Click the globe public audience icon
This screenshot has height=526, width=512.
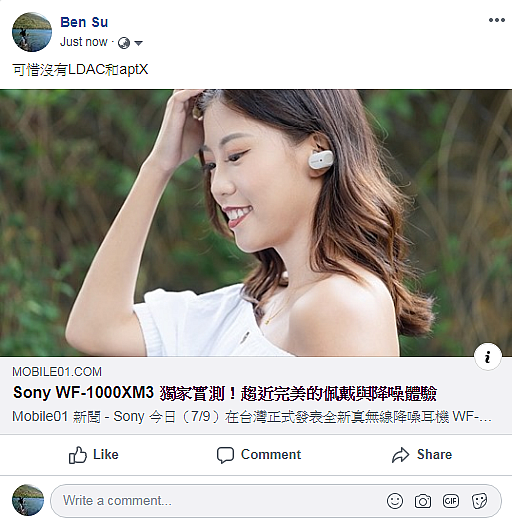[x=124, y=43]
